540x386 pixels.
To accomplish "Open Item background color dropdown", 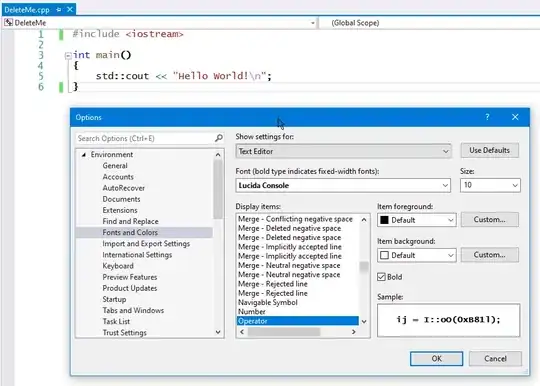I will tap(417, 255).
